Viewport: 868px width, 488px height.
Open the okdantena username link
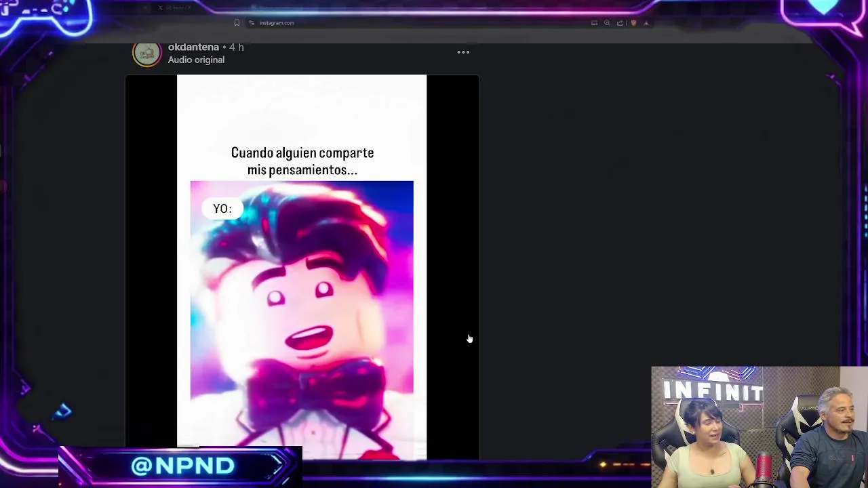click(193, 47)
